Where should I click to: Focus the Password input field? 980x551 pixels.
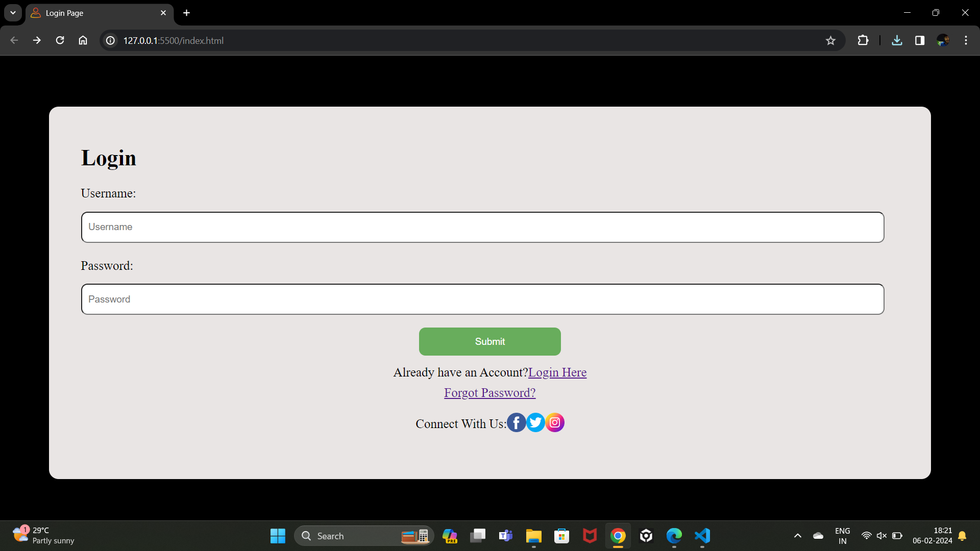[x=483, y=299]
